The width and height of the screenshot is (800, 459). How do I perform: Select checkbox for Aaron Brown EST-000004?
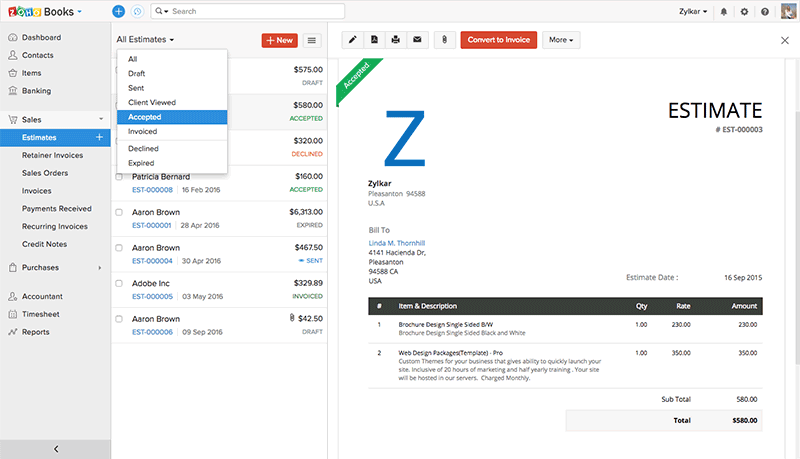(119, 248)
